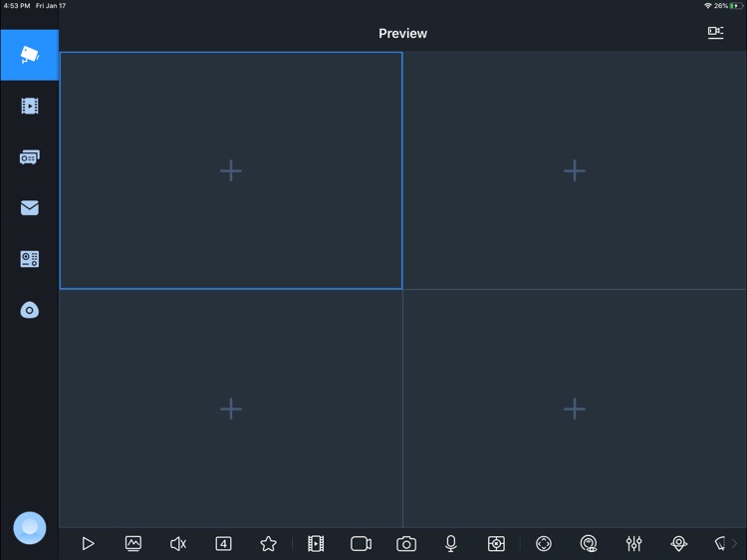Open the messages envelope sidebar icon
Image resolution: width=747 pixels, height=560 pixels.
point(30,208)
